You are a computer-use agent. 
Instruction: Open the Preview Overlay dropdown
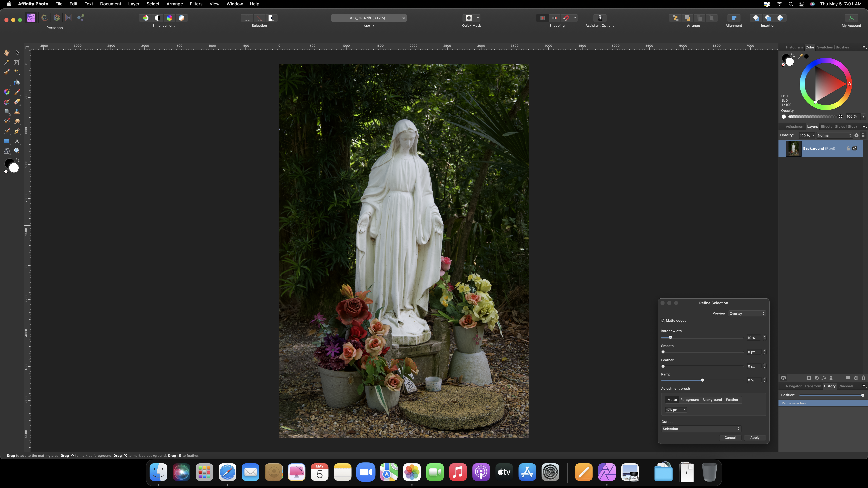(747, 313)
